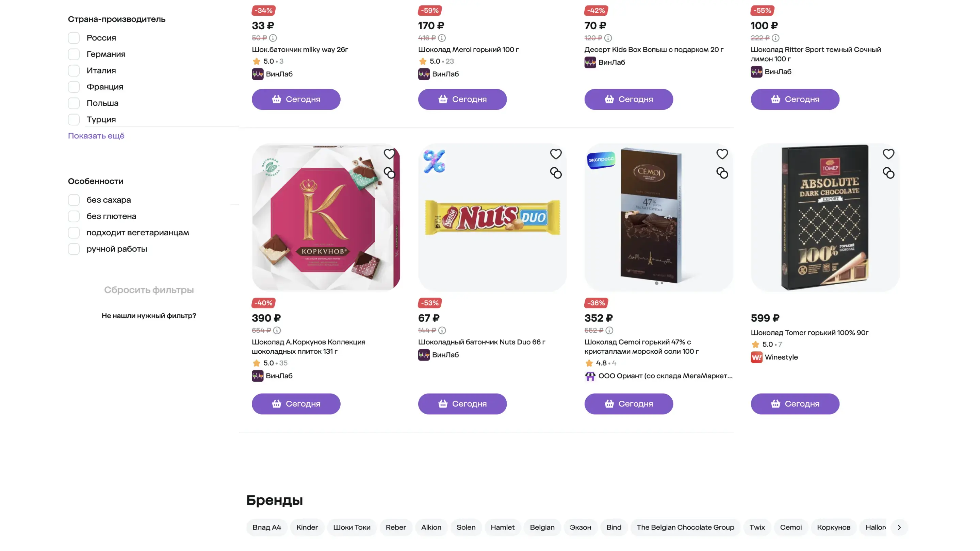
Task: Add Nuts Duo to favorites with heart
Action: pos(556,154)
